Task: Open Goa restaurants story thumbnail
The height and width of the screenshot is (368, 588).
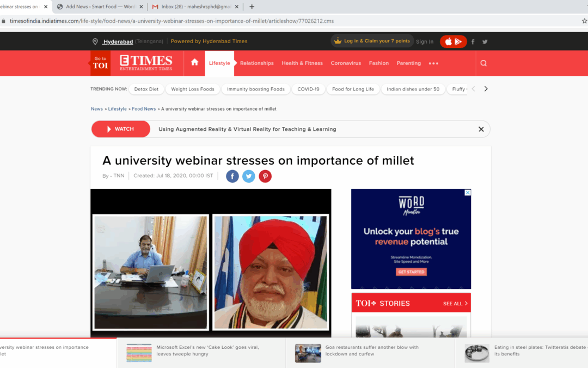Action: (x=308, y=353)
